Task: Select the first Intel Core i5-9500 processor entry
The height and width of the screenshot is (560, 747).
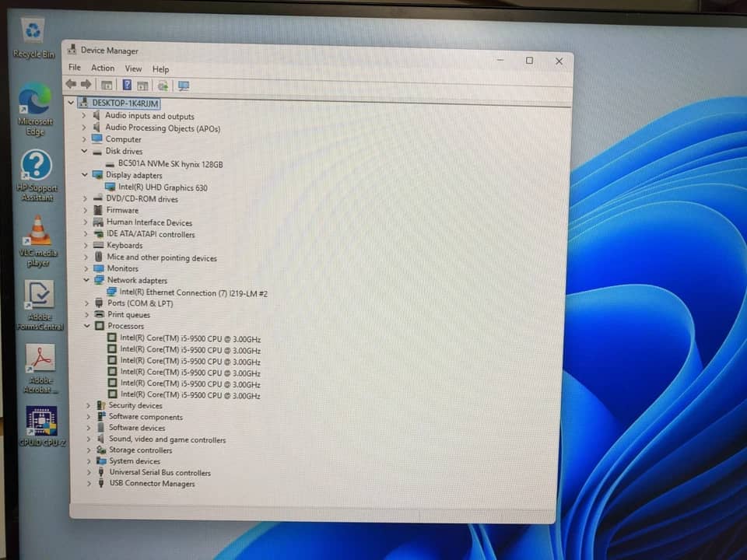Action: pos(190,338)
